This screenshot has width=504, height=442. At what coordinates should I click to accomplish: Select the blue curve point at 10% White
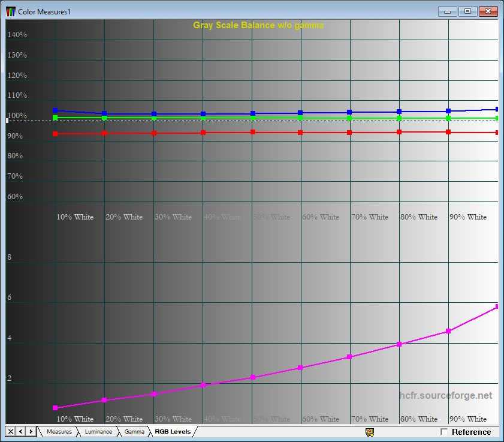55,110
